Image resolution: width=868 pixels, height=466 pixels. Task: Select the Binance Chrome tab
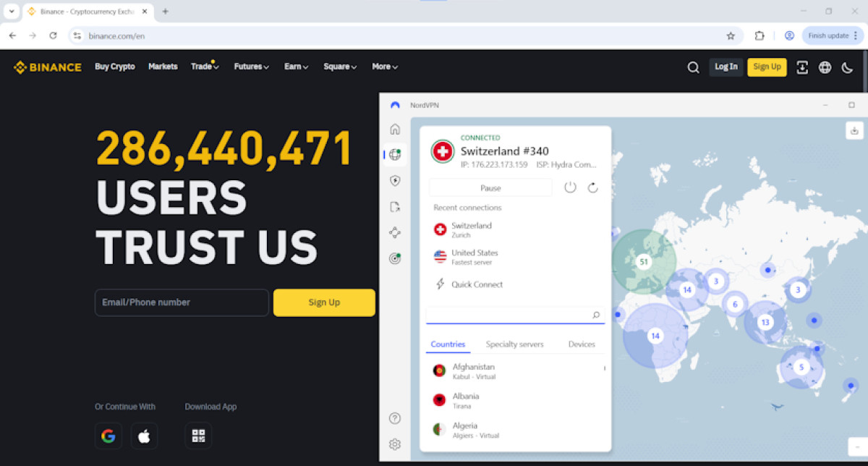point(88,12)
